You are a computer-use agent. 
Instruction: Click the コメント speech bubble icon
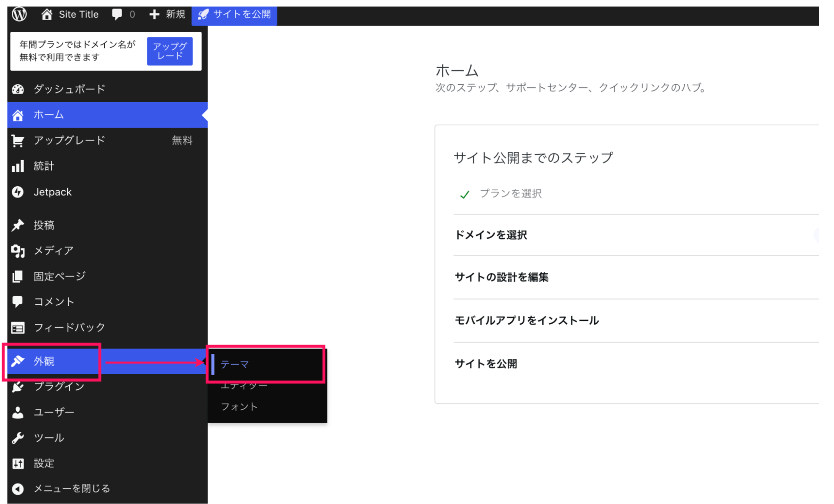coord(18,301)
